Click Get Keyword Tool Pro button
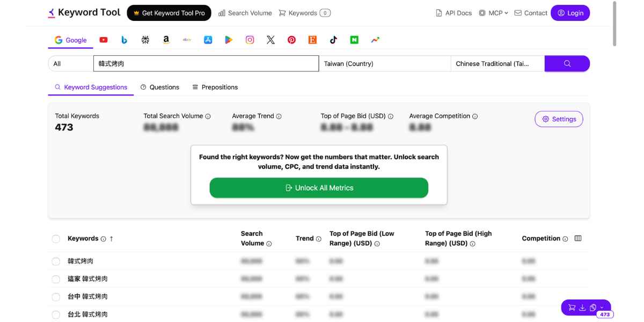Viewport: 644px width, 322px height. point(169,13)
